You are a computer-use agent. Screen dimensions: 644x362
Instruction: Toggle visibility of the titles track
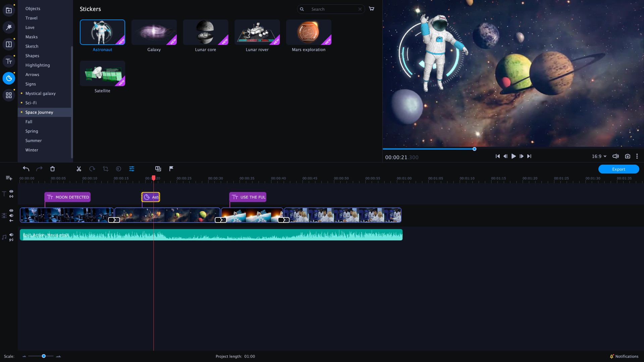point(11,191)
